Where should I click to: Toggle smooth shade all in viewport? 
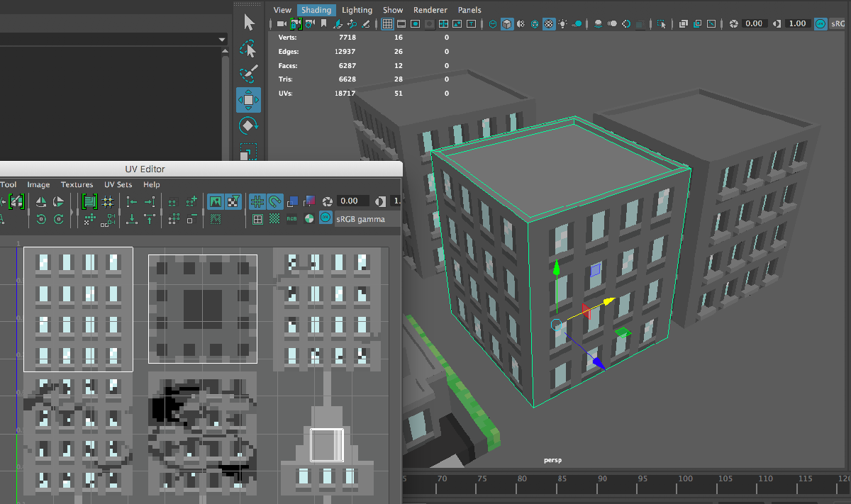pyautogui.click(x=507, y=24)
